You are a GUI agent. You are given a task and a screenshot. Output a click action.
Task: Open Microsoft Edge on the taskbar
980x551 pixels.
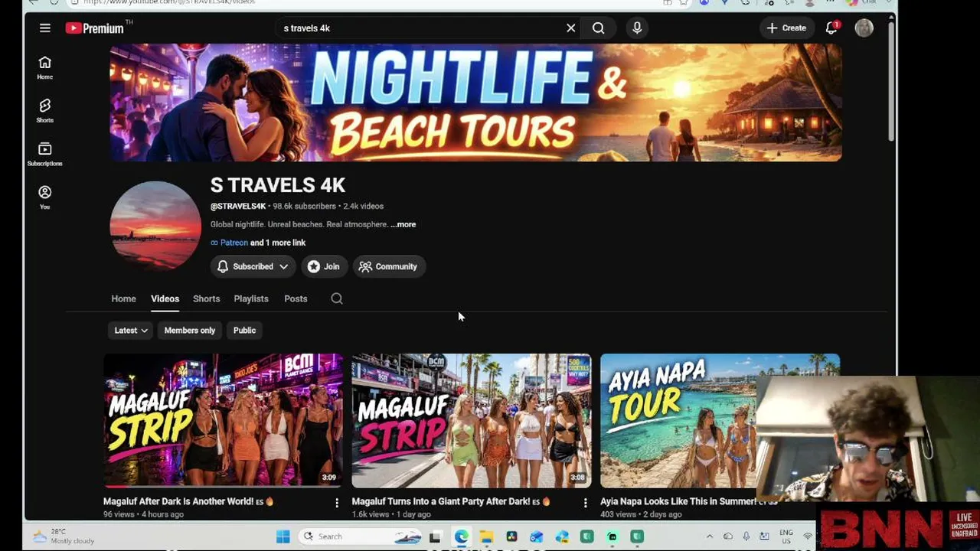point(461,536)
